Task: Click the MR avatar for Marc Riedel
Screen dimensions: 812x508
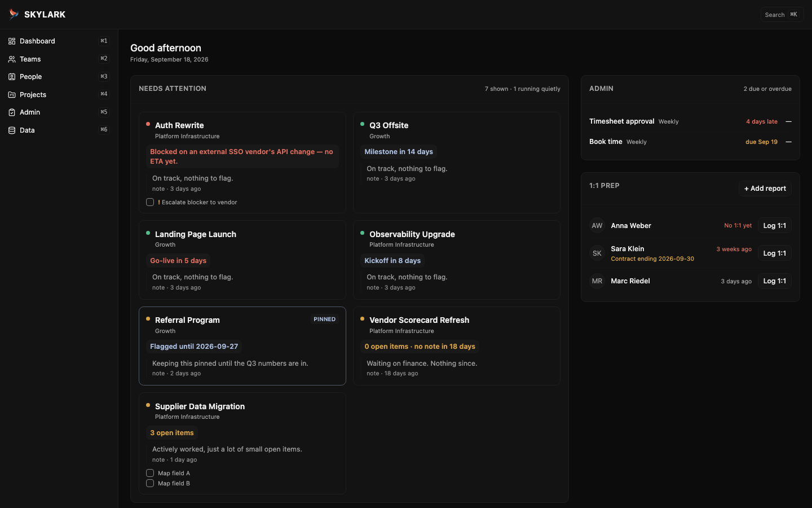Action: (x=597, y=281)
